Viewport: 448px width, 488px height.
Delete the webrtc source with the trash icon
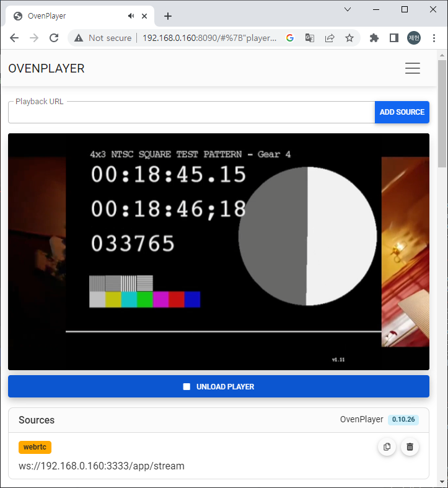(410, 446)
